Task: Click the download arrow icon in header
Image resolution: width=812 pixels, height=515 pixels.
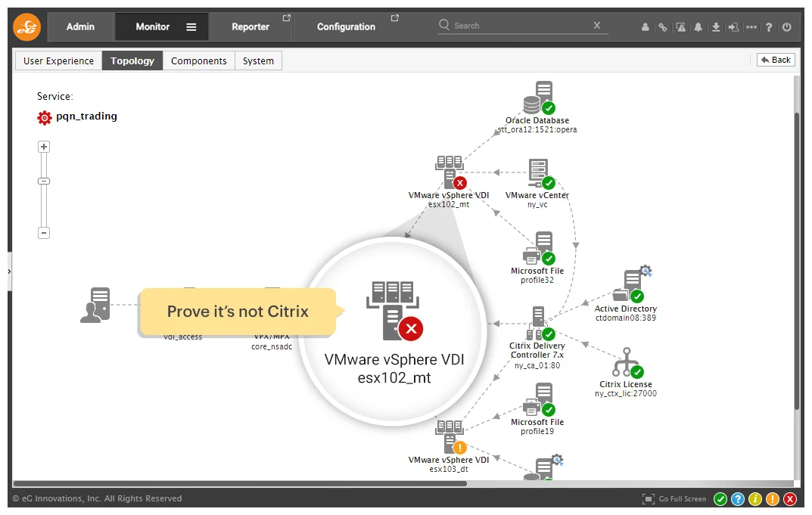Action: pyautogui.click(x=716, y=27)
